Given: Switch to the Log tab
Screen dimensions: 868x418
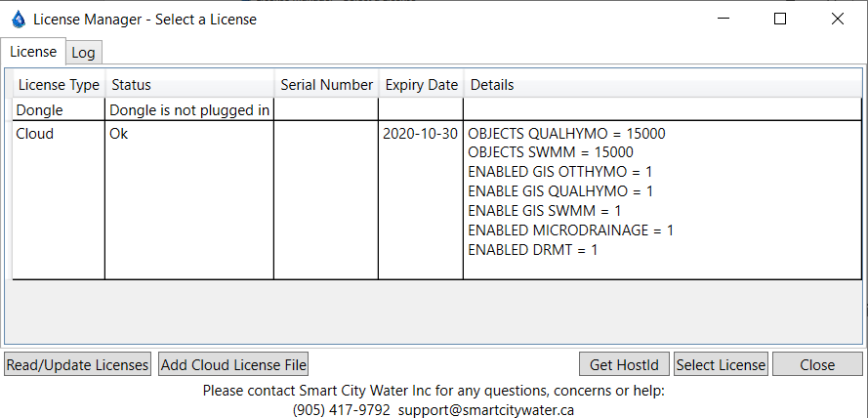Looking at the screenshot, I should click(83, 53).
